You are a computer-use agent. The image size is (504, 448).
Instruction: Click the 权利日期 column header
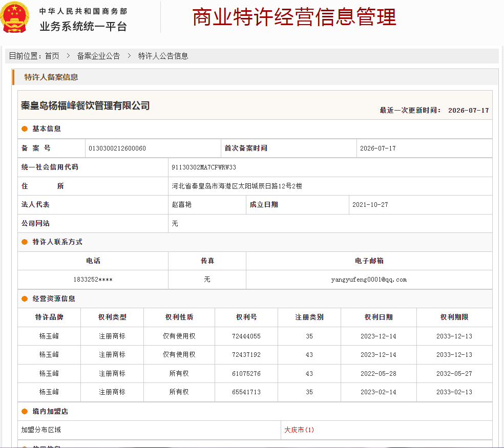[379, 317]
